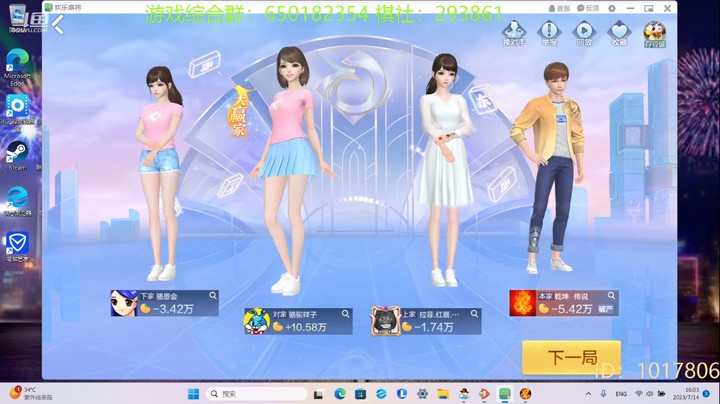
Task: Show hidden system tray icons
Action: tap(588, 394)
